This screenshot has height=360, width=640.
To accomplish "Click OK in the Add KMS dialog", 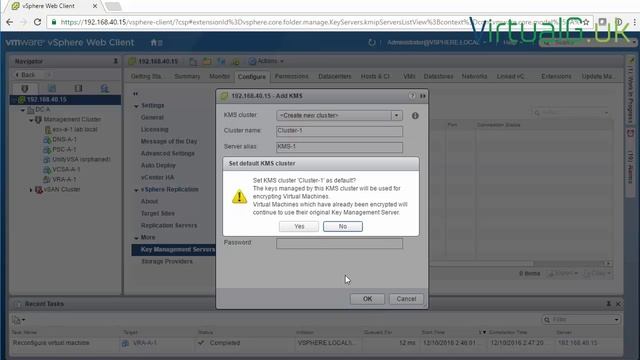I will point(367,299).
